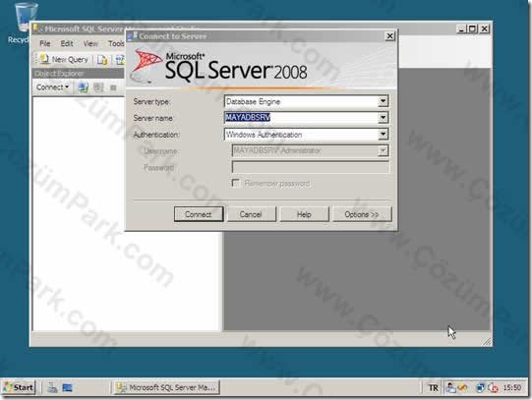Click the New Query toolbar icon
532x400 pixels.
pyautogui.click(x=45, y=59)
